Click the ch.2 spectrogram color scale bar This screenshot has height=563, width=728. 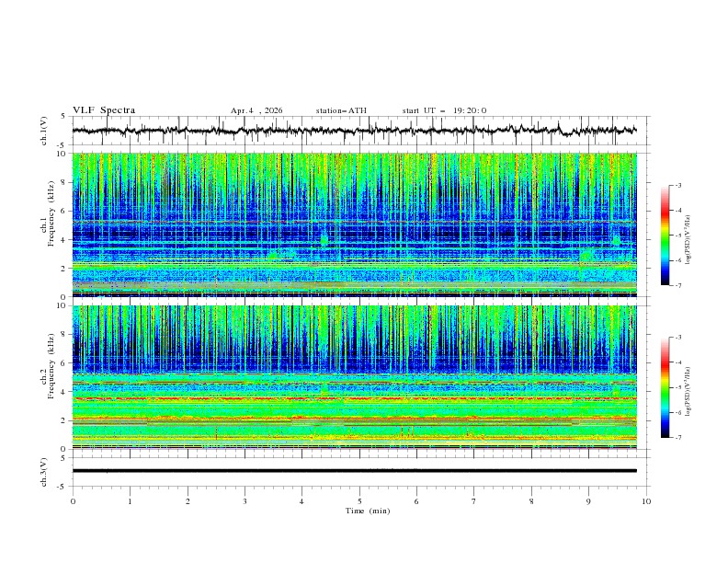pos(665,387)
